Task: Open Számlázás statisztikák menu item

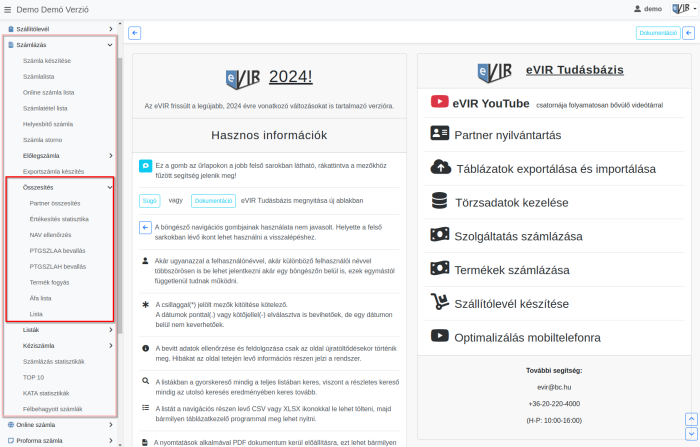Action: click(54, 362)
